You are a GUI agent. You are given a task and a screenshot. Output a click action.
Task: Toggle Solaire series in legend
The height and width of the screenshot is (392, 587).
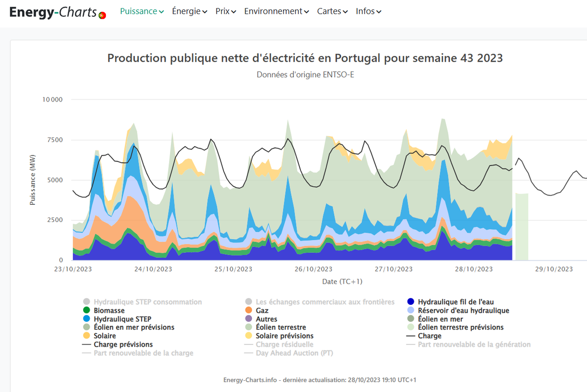99,336
